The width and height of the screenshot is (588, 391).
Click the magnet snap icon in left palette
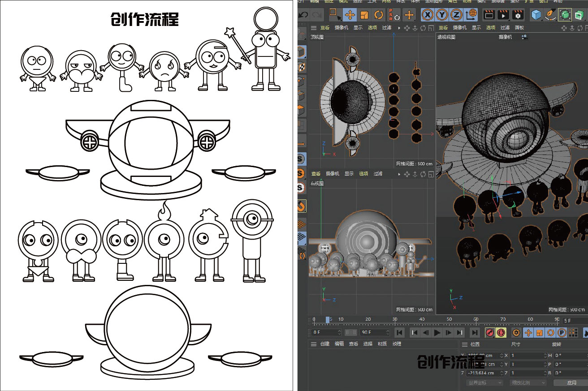click(x=302, y=206)
